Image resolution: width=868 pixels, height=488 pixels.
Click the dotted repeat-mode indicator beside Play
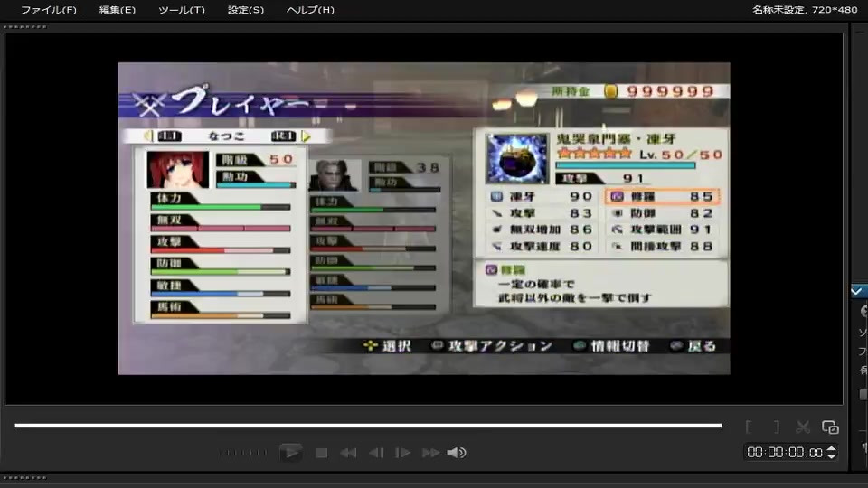pos(243,453)
